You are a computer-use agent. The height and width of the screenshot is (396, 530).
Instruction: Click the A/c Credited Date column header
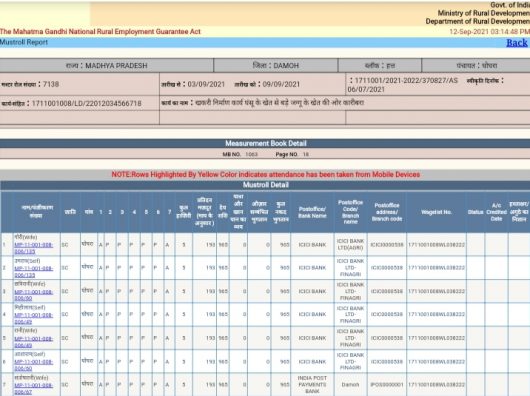pyautogui.click(x=496, y=212)
